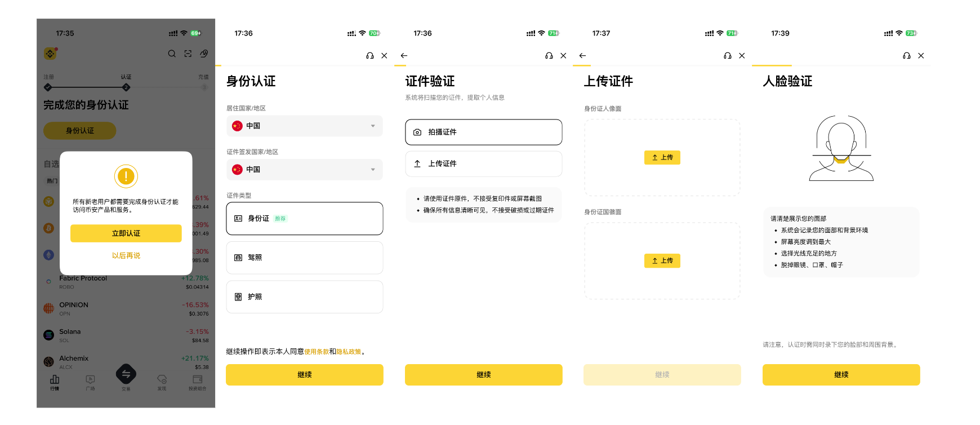Select the 身份证 document type
The width and height of the screenshot is (980, 425).
pos(305,219)
